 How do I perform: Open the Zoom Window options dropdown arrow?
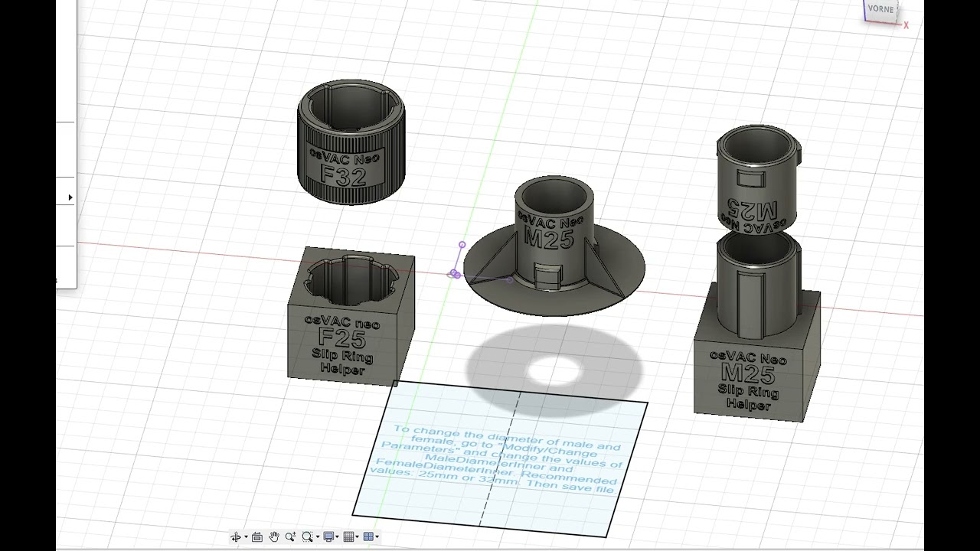click(318, 537)
